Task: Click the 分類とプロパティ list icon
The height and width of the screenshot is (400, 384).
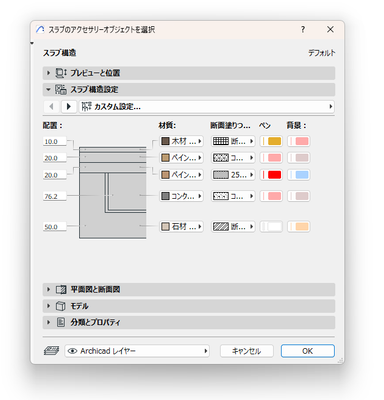Action: pyautogui.click(x=61, y=322)
